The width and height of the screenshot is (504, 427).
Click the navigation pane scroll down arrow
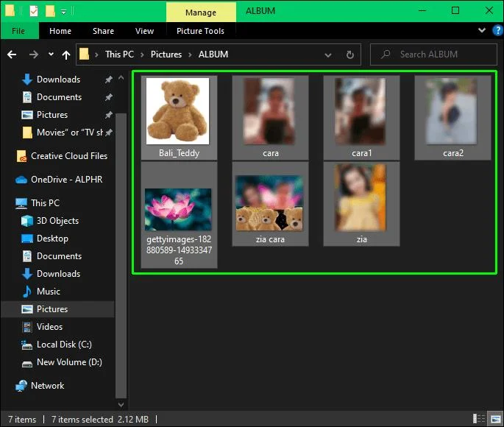click(121, 404)
